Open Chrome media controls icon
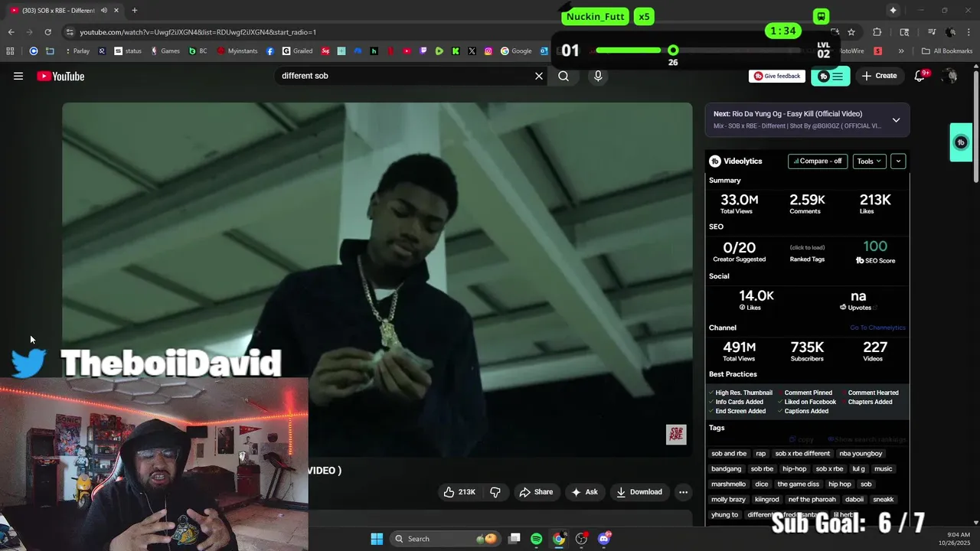980x551 pixels. click(932, 32)
